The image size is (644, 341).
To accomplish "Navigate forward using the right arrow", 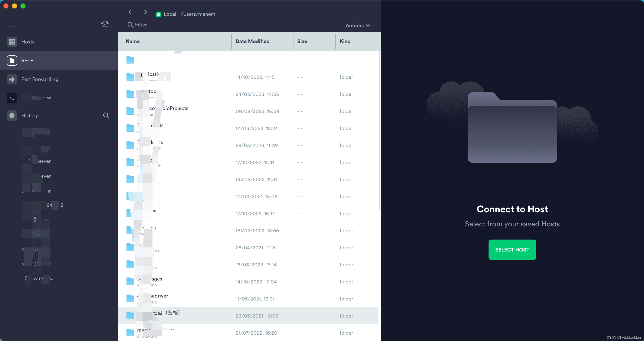I will coord(145,12).
